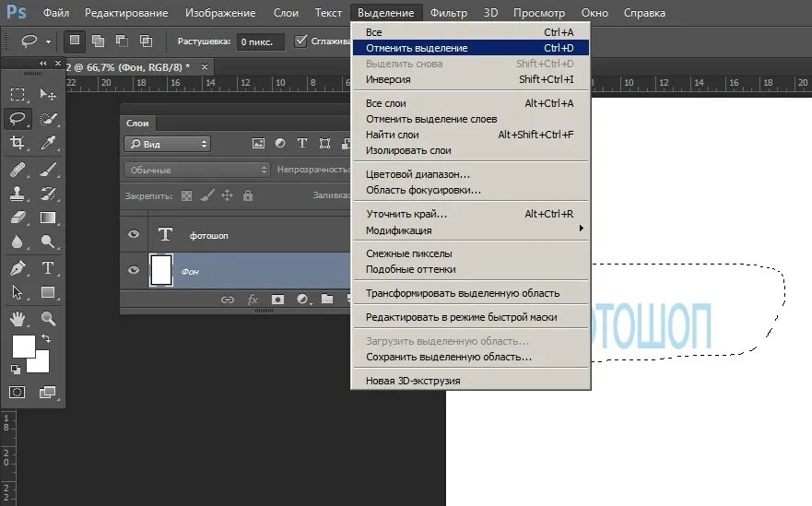Select the Quick Selection tool
Viewport: 812px width, 506px height.
48,119
